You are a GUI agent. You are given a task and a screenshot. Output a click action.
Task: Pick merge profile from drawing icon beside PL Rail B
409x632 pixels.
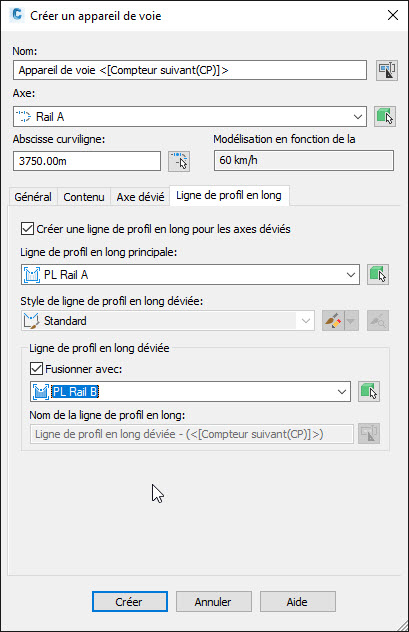pos(369,391)
